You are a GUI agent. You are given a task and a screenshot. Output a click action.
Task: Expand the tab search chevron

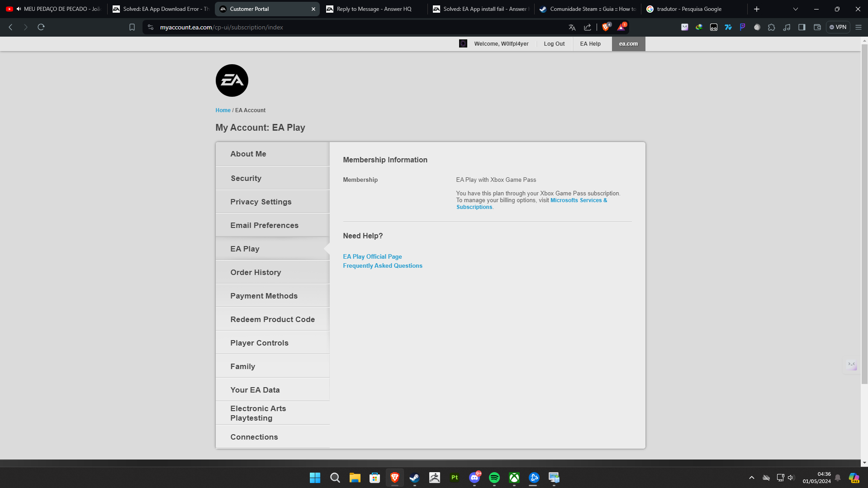coord(796,9)
